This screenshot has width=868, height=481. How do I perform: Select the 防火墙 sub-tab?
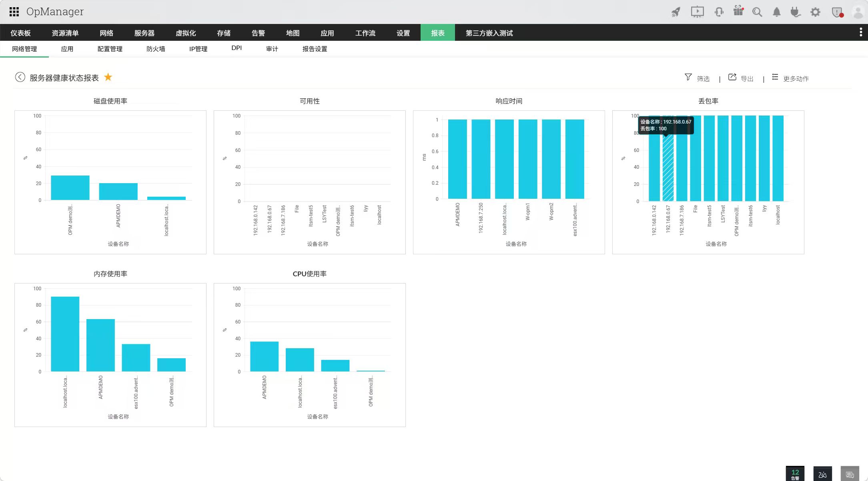coord(156,49)
